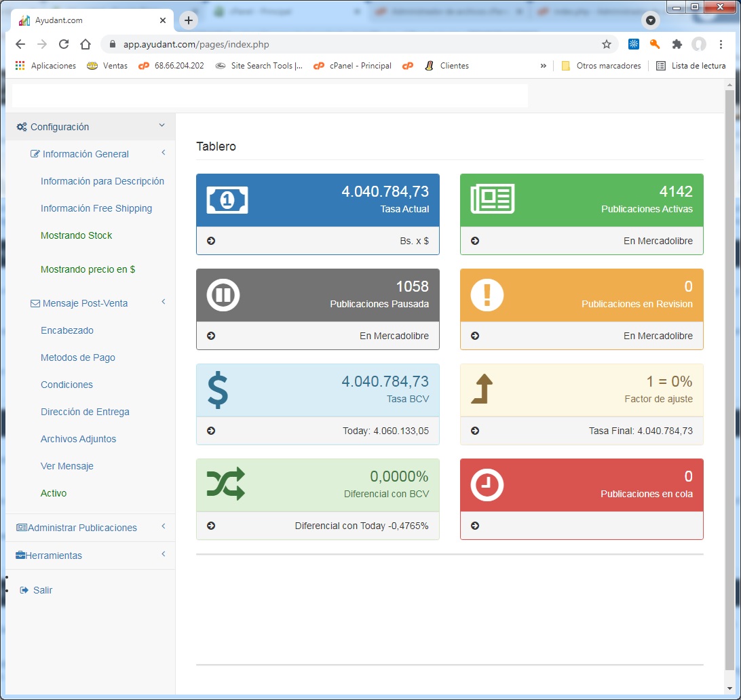The height and width of the screenshot is (700, 741).
Task: Open the cPanel - Principal bookmark
Action: click(352, 66)
